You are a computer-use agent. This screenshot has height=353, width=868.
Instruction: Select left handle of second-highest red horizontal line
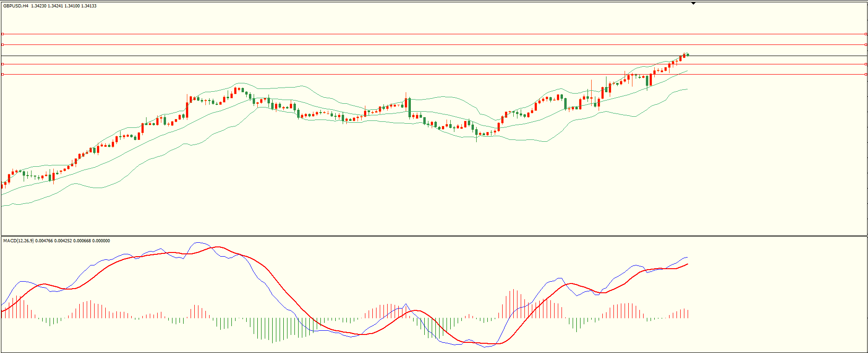click(2, 44)
